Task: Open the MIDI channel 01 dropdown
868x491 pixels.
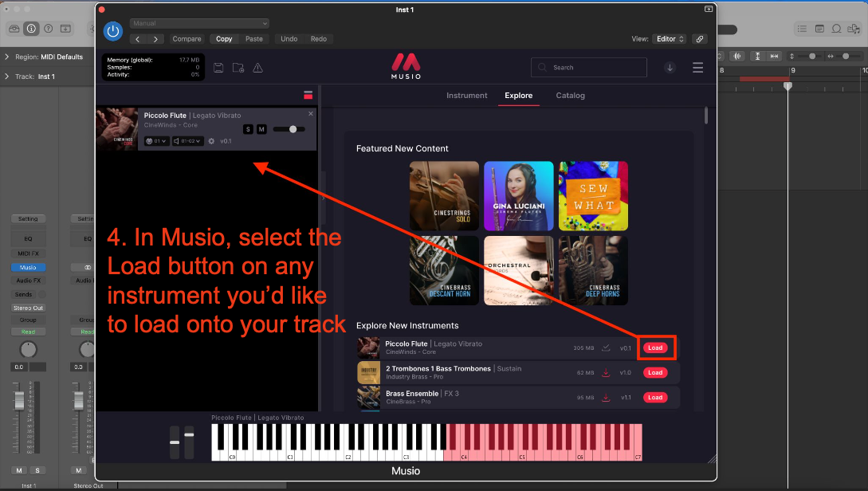Action: [157, 141]
